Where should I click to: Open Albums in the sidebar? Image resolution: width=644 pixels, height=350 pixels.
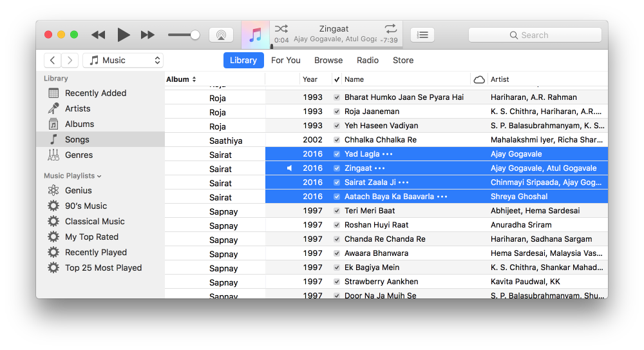click(100, 124)
